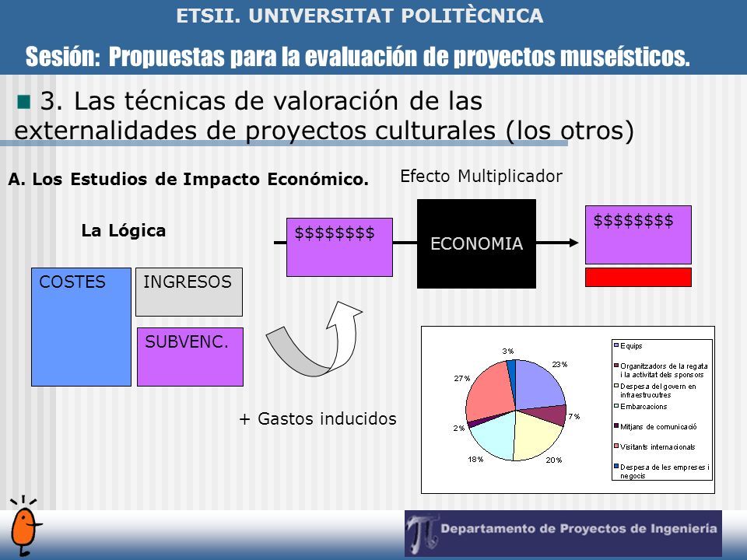Click the 'Visitants internacionals' legend swatch
Screen dimensions: 747x560
[x=616, y=446]
